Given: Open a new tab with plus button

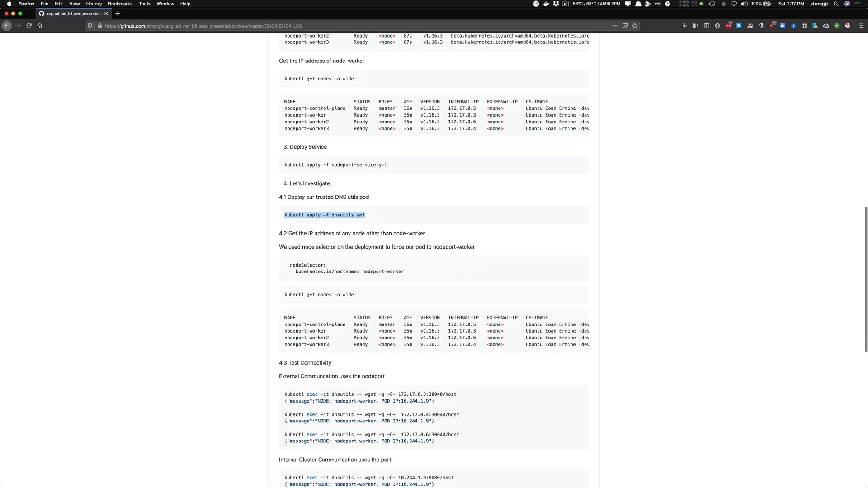Looking at the screenshot, I should point(118,14).
